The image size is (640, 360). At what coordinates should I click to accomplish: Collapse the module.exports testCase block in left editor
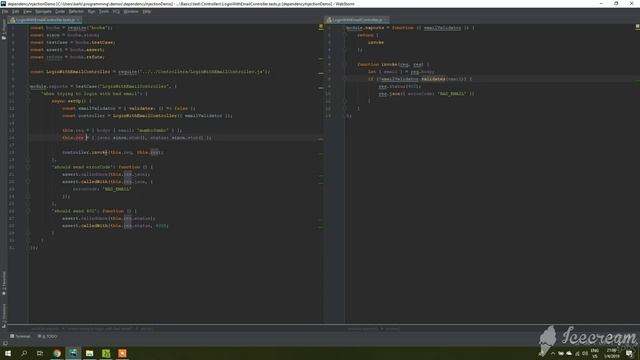[x=28, y=87]
